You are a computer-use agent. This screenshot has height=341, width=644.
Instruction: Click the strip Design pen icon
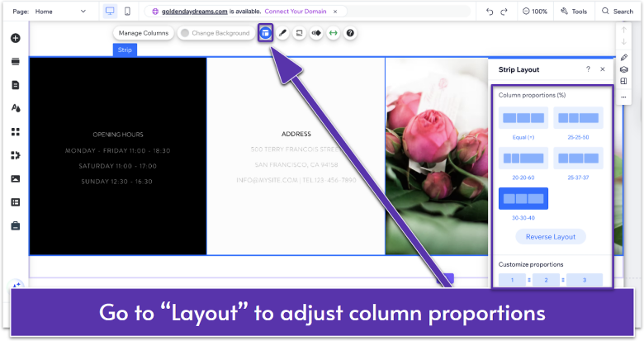pos(282,33)
